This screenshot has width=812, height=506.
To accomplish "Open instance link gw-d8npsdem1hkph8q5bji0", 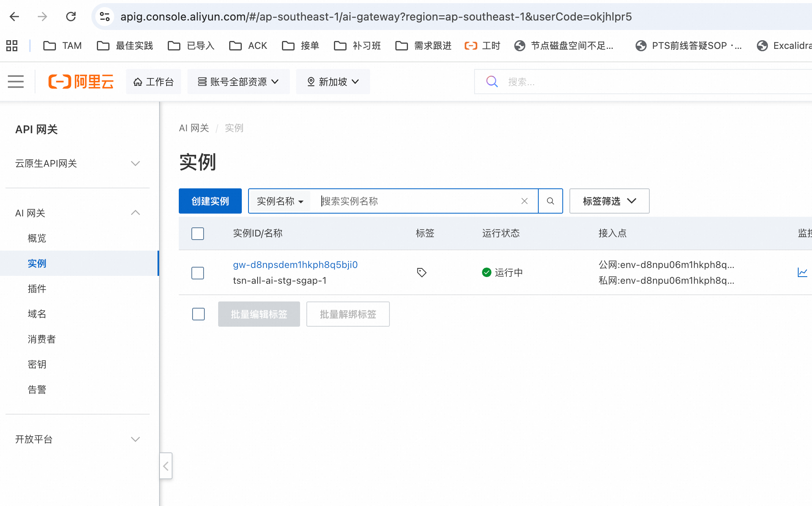I will point(295,264).
